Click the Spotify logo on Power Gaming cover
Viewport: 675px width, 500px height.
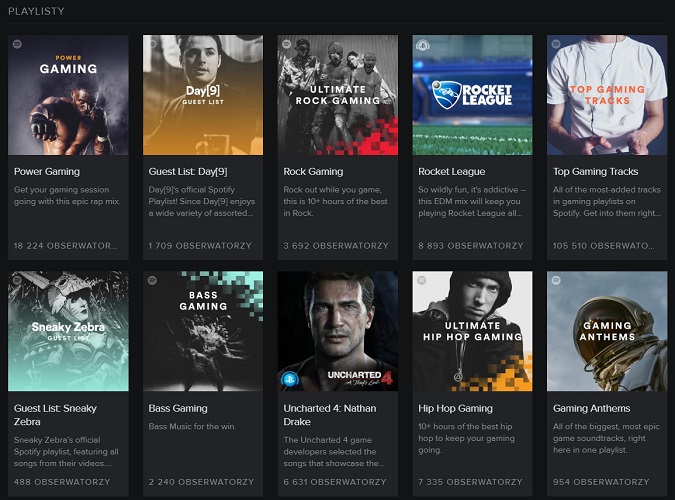pos(17,44)
